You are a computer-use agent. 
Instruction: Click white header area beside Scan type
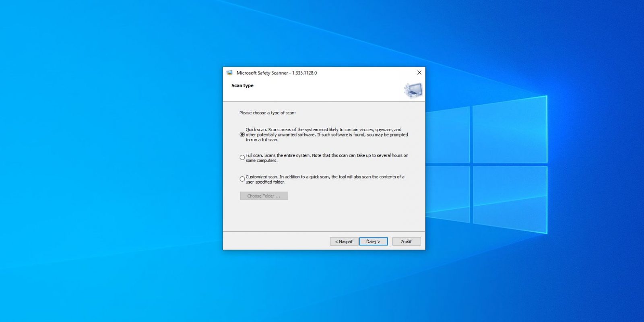click(x=326, y=91)
